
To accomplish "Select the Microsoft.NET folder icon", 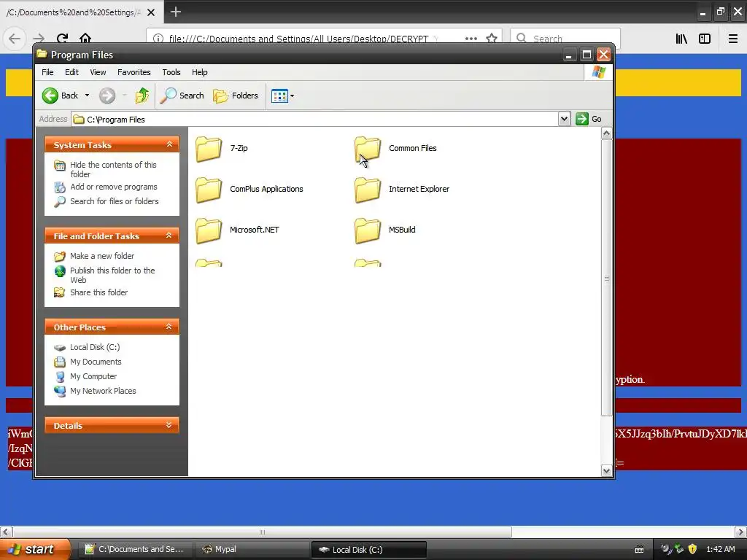I will pos(209,230).
